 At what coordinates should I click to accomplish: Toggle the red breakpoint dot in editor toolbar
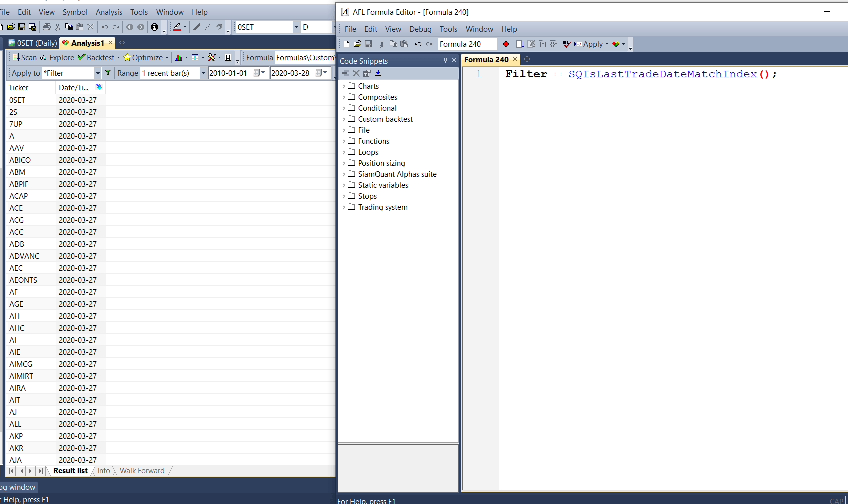tap(506, 44)
